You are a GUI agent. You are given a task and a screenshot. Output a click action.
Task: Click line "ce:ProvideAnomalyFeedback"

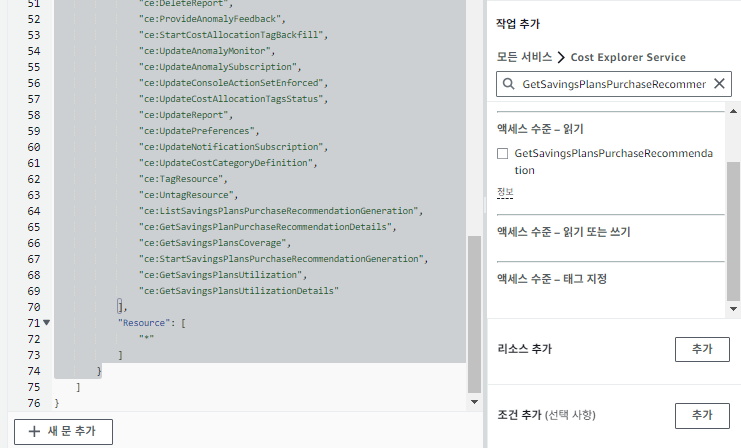tap(212, 19)
